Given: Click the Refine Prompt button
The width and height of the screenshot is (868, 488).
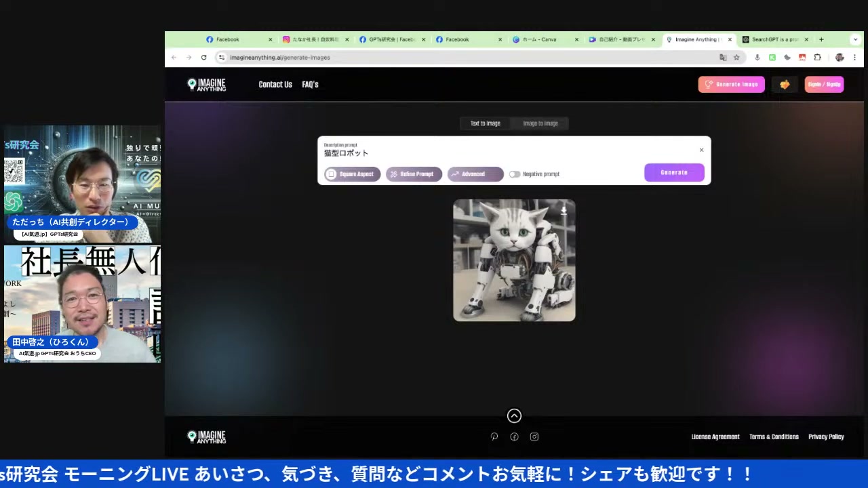Looking at the screenshot, I should click(414, 174).
